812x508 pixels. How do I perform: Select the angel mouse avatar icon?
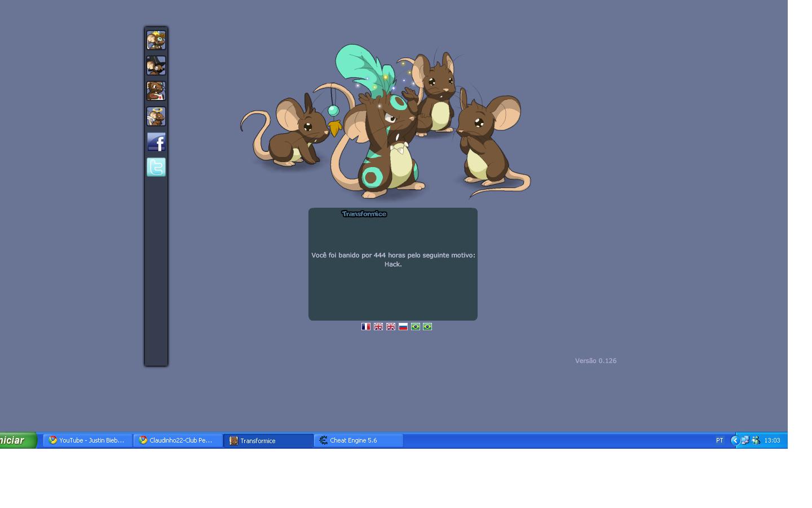pyautogui.click(x=156, y=116)
